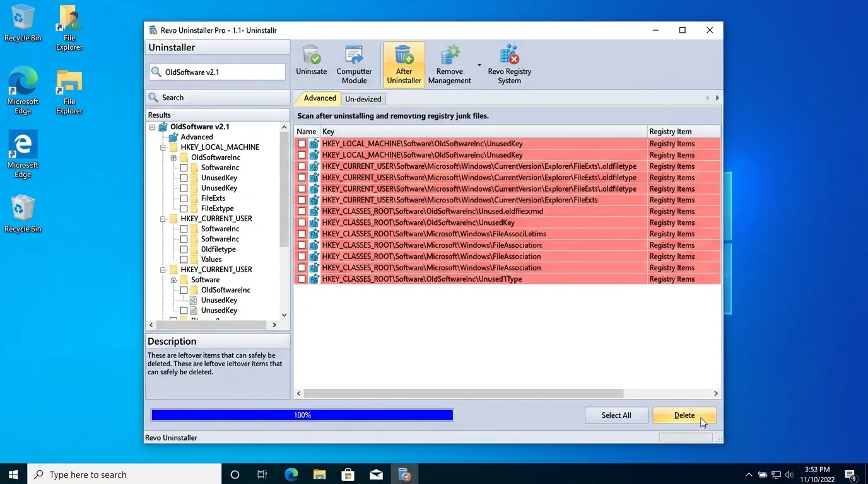
Task: Click the magnifier icon in the OldSoftware v2.1 field
Action: pos(156,72)
